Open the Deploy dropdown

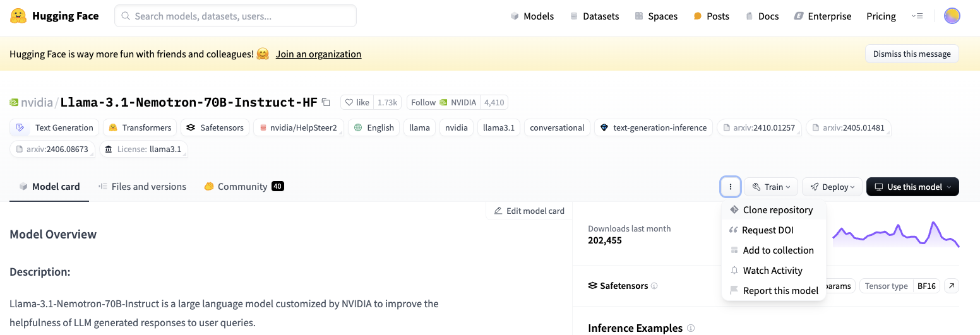tap(832, 187)
